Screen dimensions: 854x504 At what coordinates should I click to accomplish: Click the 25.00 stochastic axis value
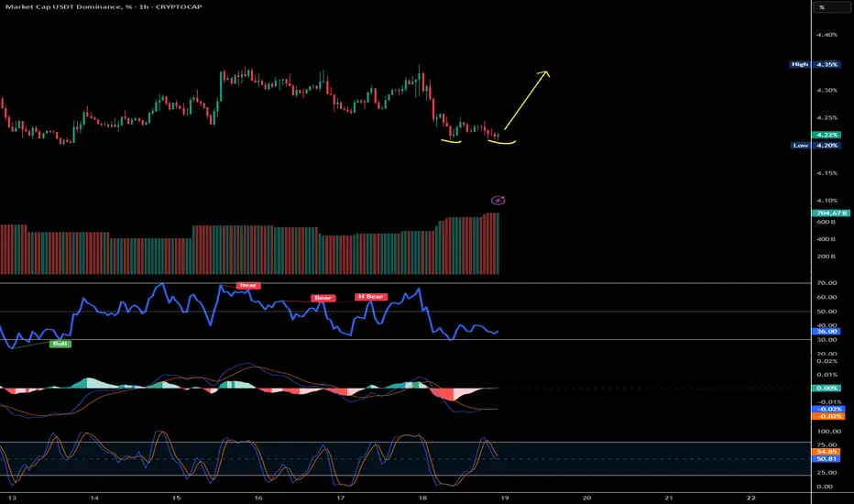827,473
